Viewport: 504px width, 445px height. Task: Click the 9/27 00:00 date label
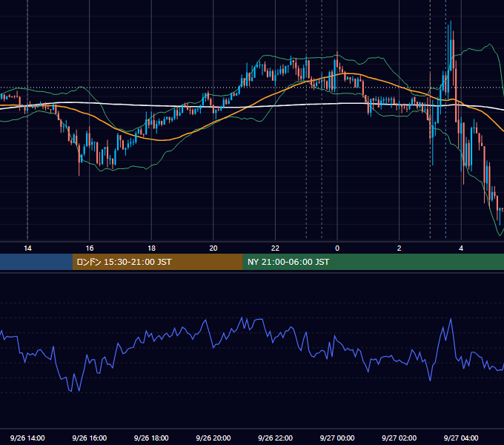[x=337, y=438]
